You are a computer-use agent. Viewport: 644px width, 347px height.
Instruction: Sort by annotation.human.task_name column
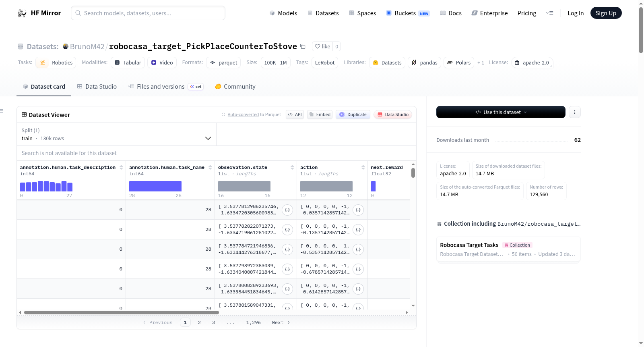pyautogui.click(x=210, y=167)
